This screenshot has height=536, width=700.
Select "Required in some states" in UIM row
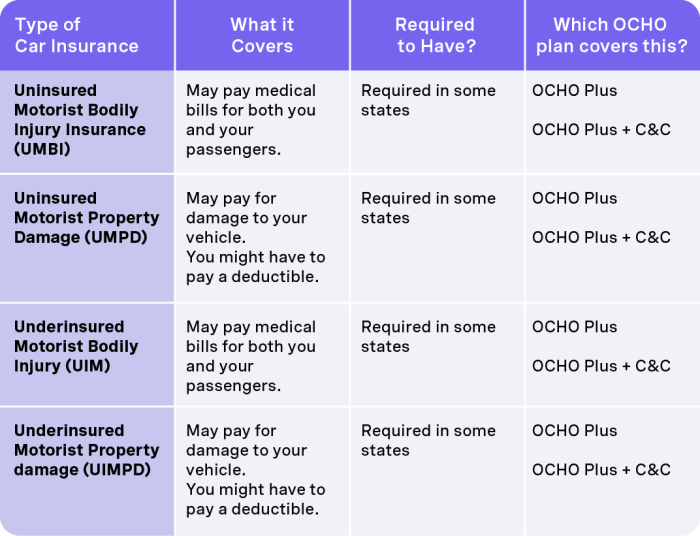tap(428, 336)
